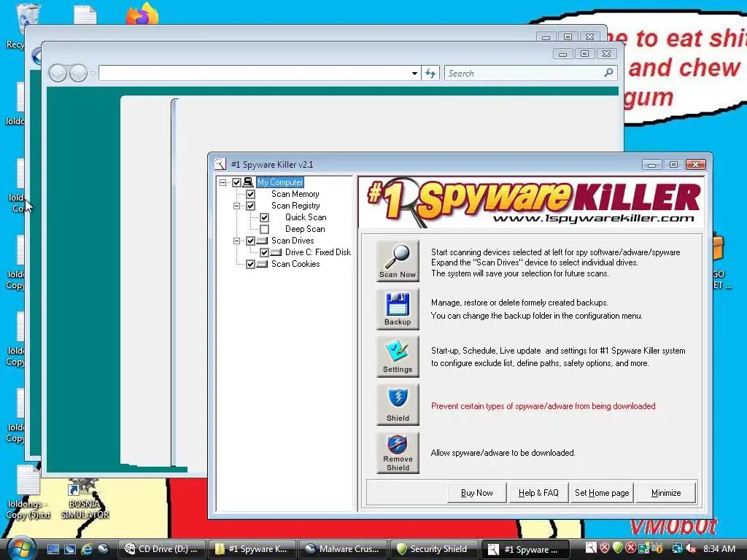Open the Windows Start orb
Viewport: 747px width, 560px height.
21,548
